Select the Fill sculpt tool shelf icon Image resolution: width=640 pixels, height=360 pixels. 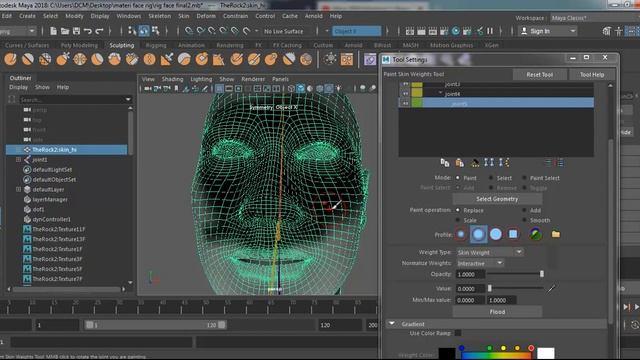(219, 60)
